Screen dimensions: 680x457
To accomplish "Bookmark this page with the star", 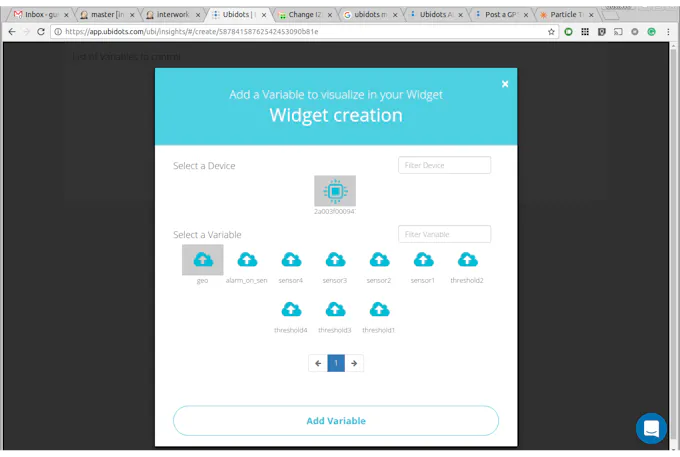I will coord(551,32).
